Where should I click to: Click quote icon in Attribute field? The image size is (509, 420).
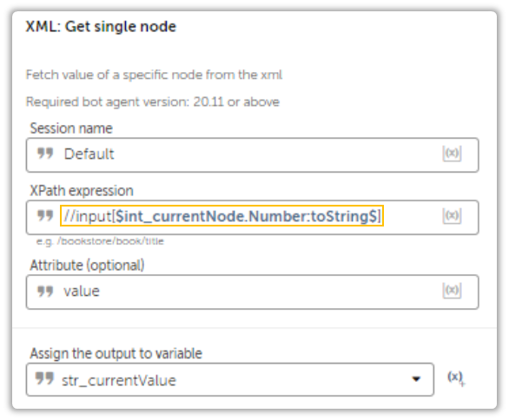pos(45,291)
